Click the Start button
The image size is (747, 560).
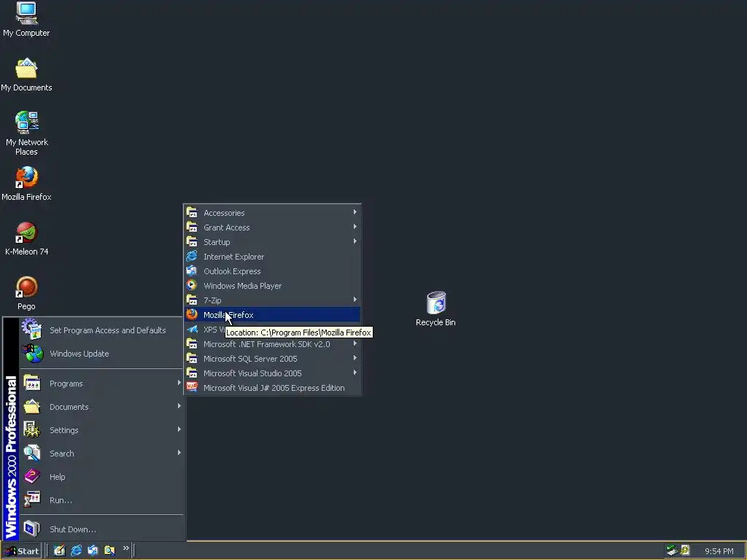[21, 551]
